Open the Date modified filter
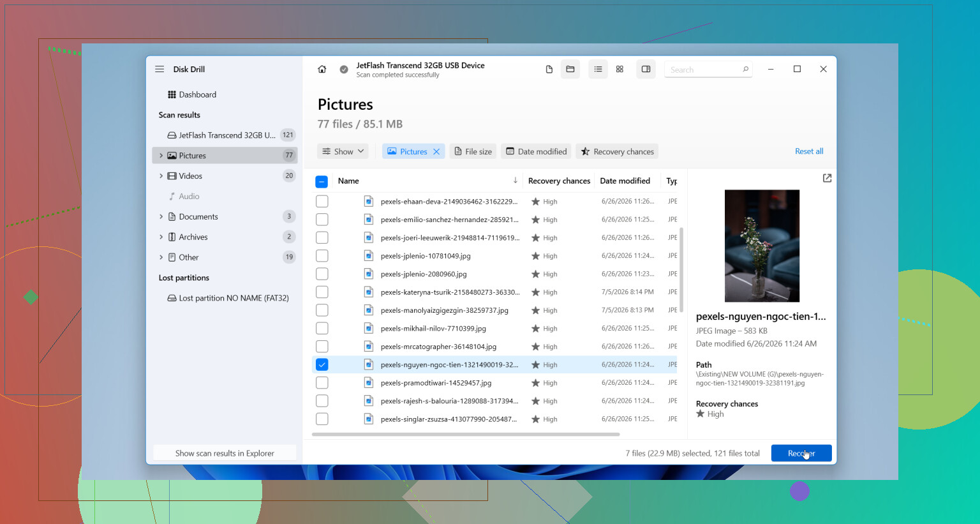The width and height of the screenshot is (980, 524). (537, 151)
